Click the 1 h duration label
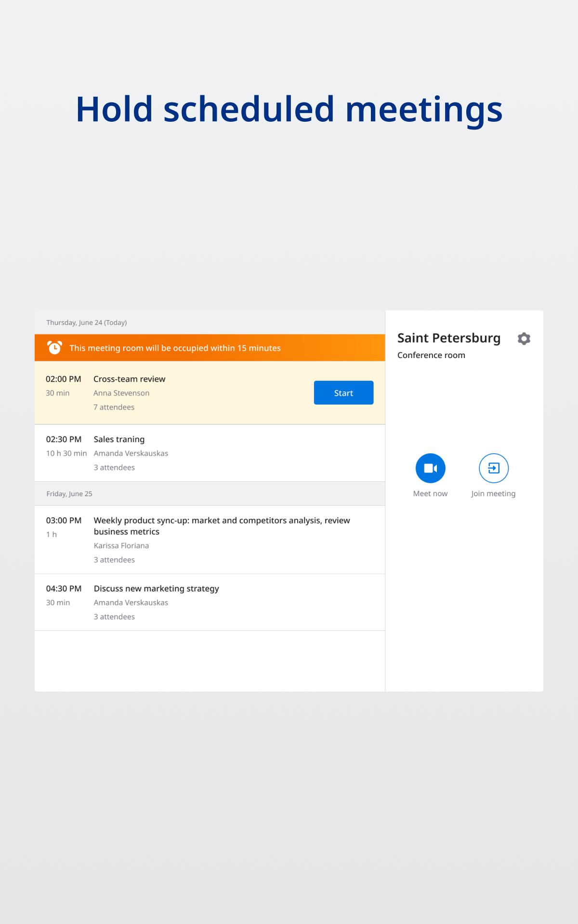The height and width of the screenshot is (924, 578). pos(52,535)
